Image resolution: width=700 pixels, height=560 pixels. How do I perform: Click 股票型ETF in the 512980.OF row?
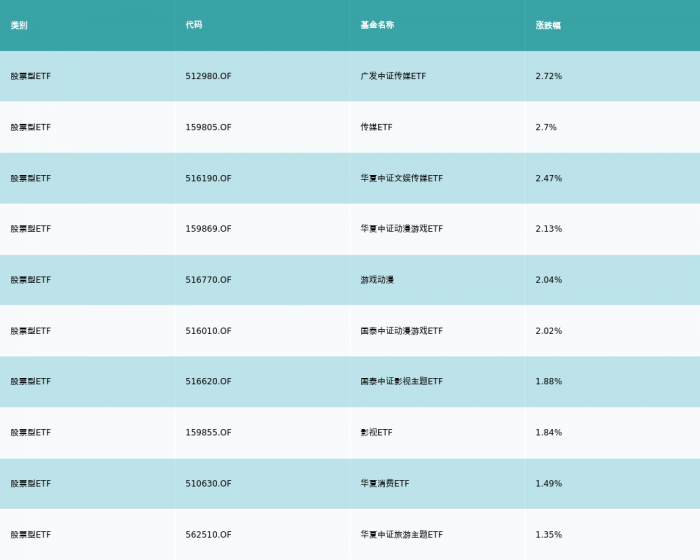click(x=31, y=76)
